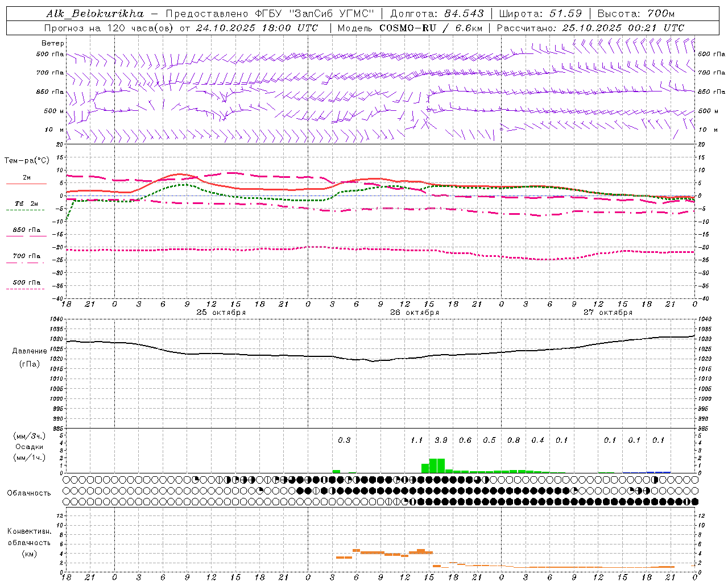The height and width of the screenshot is (582, 728).
Task: Click the Конвективн. convective cloud label
Action: click(29, 531)
